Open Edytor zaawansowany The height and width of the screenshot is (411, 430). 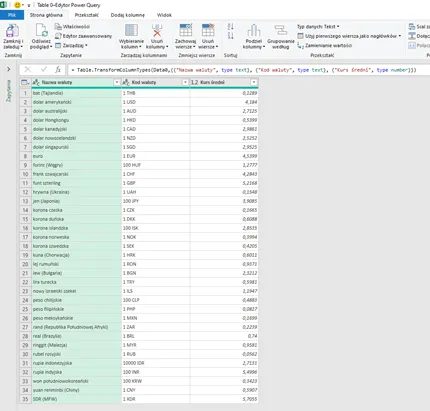83,36
